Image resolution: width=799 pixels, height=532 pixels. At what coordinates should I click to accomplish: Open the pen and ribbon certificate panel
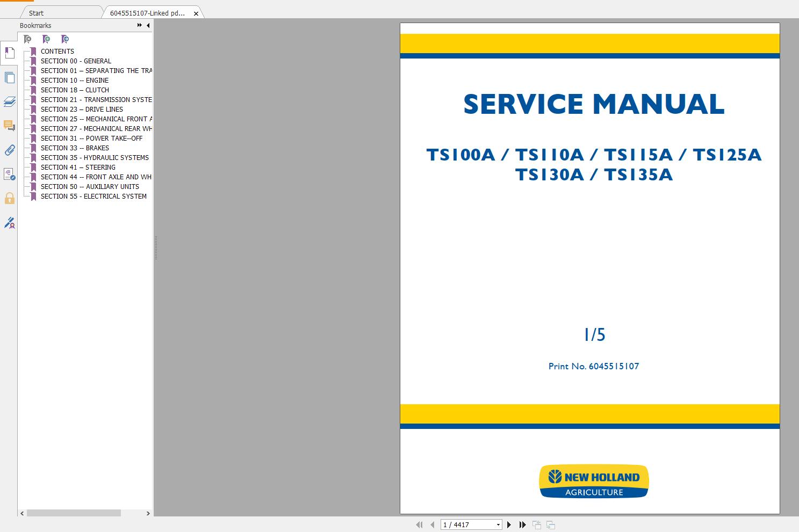(x=9, y=222)
